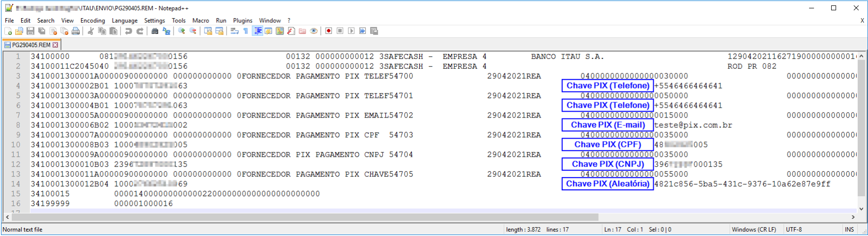Toggle the Show Indent Guide icon
This screenshot has height=236, width=868.
coord(257,31)
